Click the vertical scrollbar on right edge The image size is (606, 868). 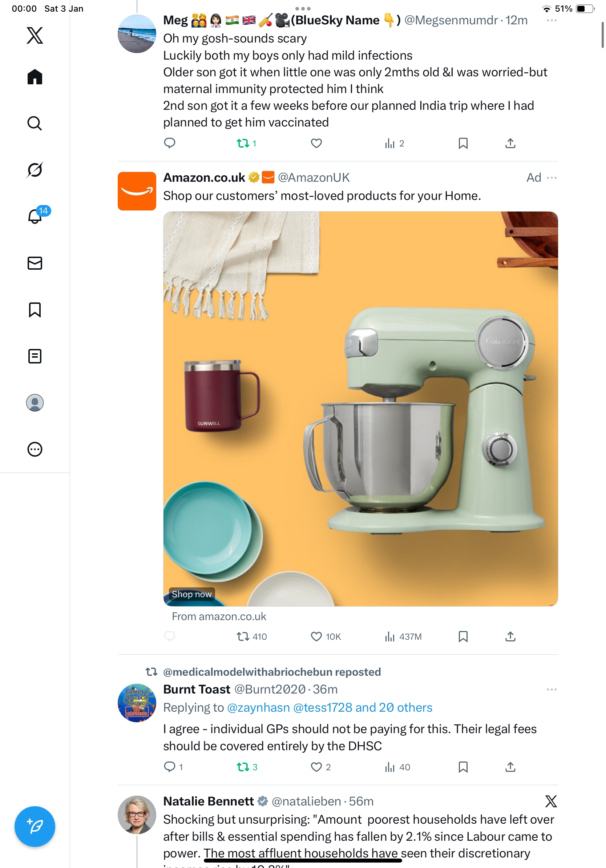[x=602, y=35]
